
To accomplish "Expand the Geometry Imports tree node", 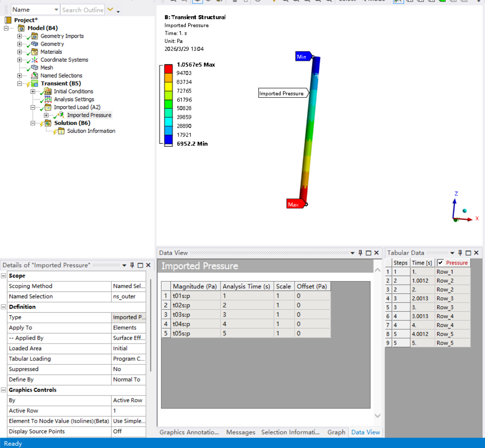I will tap(19, 36).
